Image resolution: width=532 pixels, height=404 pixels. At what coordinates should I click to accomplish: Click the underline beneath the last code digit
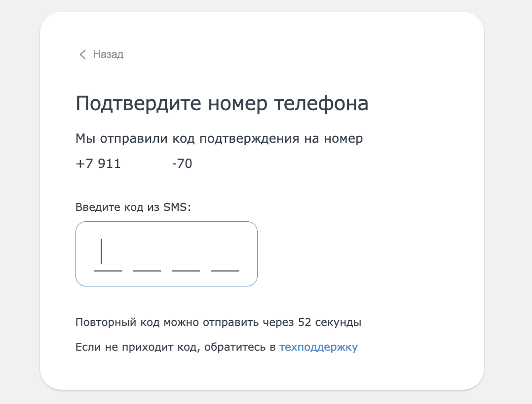225,271
